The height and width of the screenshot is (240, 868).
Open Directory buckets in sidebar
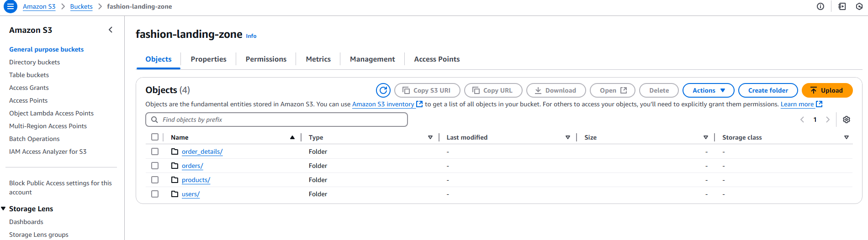coord(35,62)
